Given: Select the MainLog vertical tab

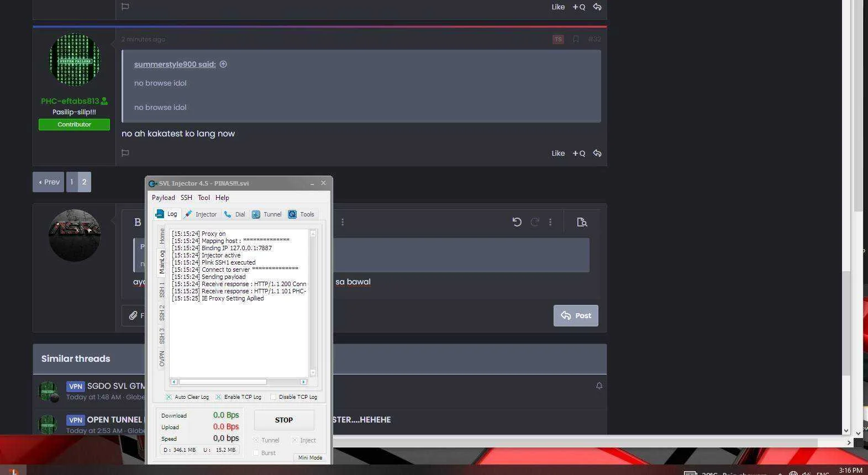Looking at the screenshot, I should (x=162, y=262).
